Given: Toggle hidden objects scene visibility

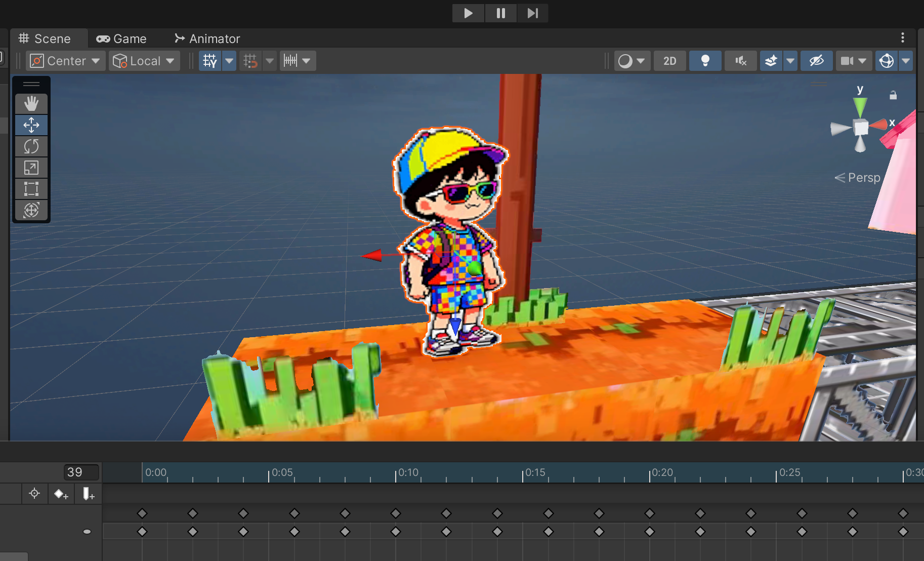Looking at the screenshot, I should click(x=816, y=61).
